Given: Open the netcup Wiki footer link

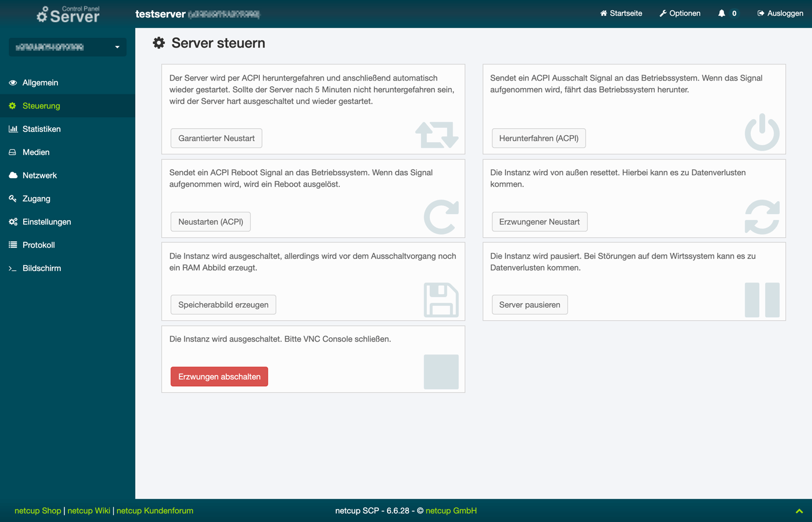Looking at the screenshot, I should 89,510.
